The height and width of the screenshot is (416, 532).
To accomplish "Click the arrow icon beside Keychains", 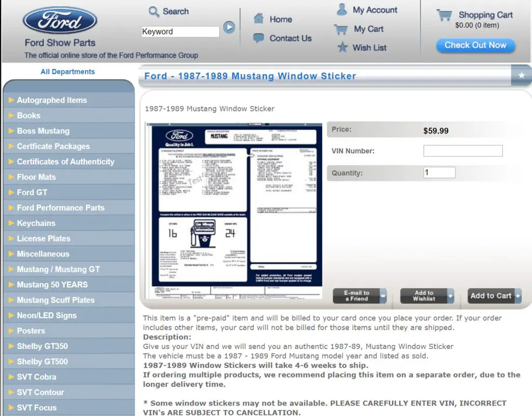I will tap(11, 223).
